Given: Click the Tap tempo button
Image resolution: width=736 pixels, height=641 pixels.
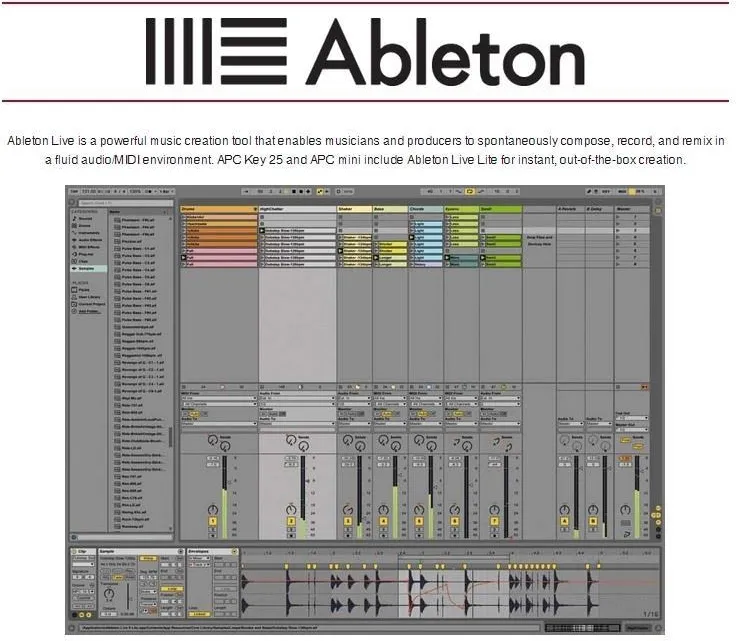Looking at the screenshot, I should 74,191.
